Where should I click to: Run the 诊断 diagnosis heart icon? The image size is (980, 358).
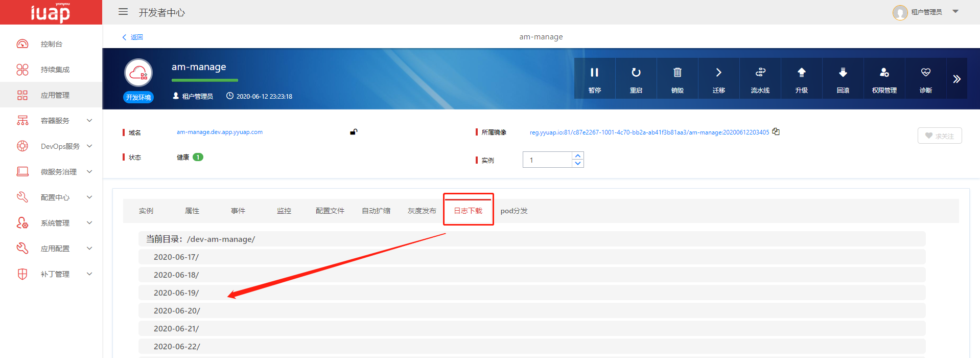[x=925, y=73]
